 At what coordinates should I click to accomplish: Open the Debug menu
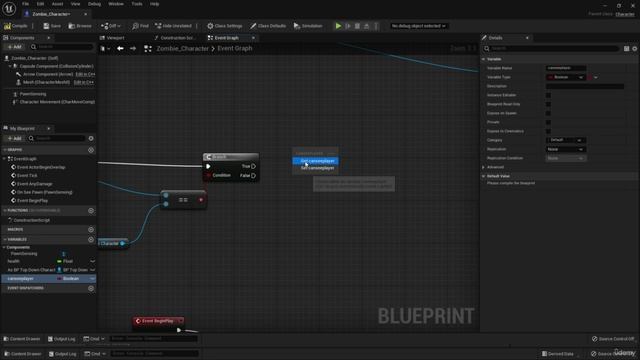pos(94,4)
